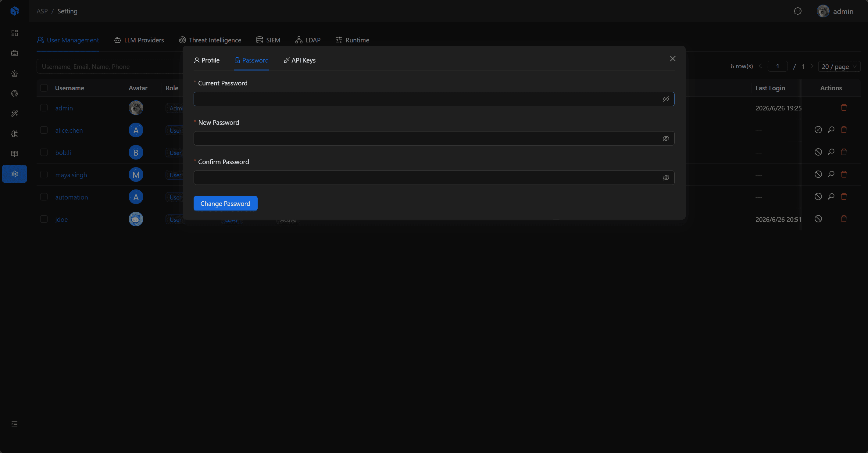Open the chat message icon in header
The image size is (868, 453).
[798, 11]
